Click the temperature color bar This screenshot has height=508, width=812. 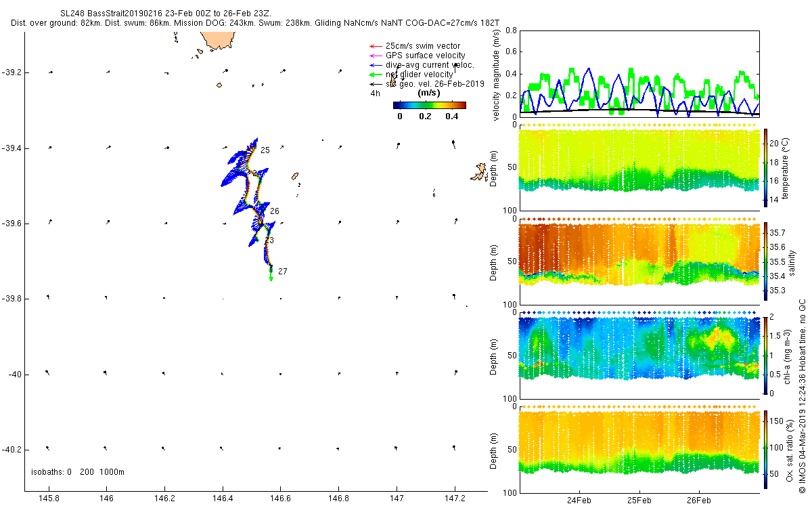click(x=766, y=167)
